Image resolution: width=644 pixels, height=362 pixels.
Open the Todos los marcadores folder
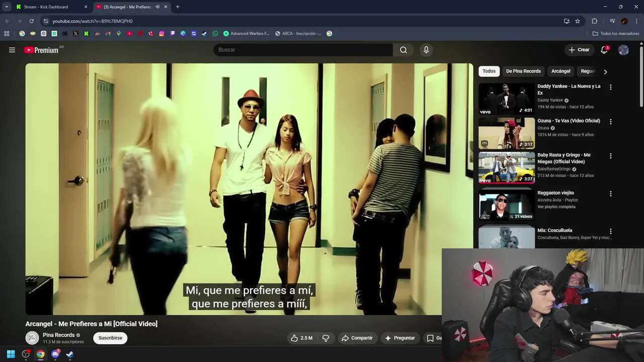[x=616, y=34]
